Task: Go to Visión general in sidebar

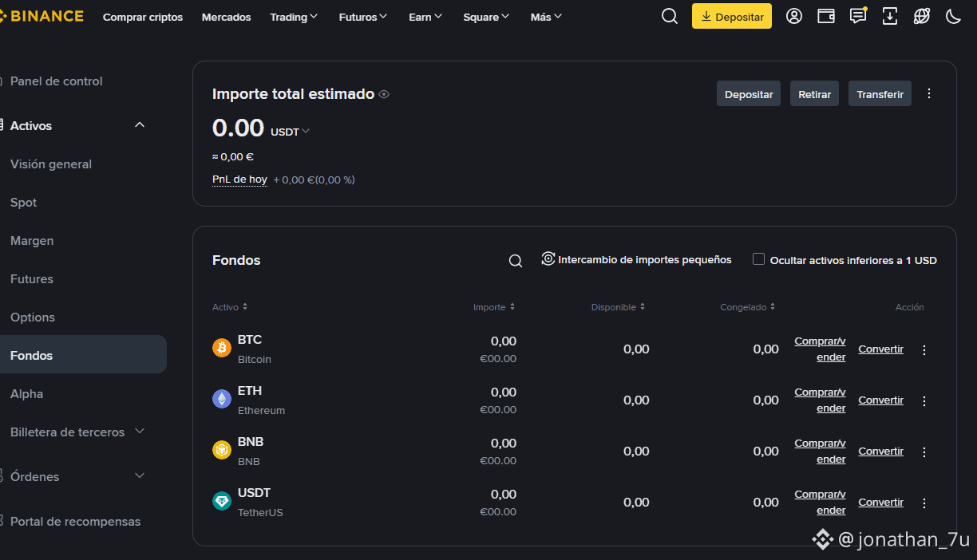Action: pos(51,164)
